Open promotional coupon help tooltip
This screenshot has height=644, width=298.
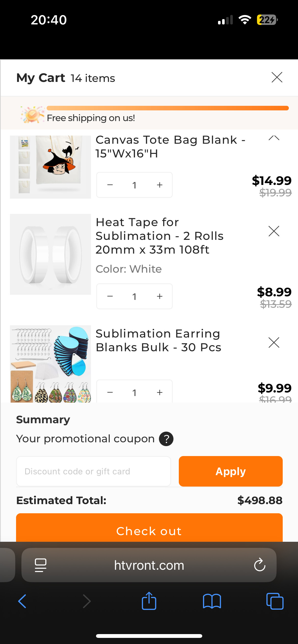coord(166,439)
